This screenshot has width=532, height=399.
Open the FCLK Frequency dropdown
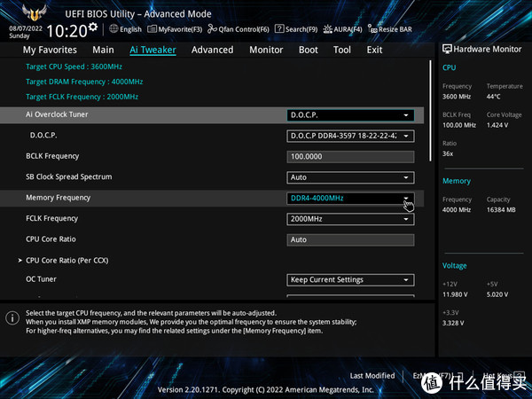(x=350, y=219)
